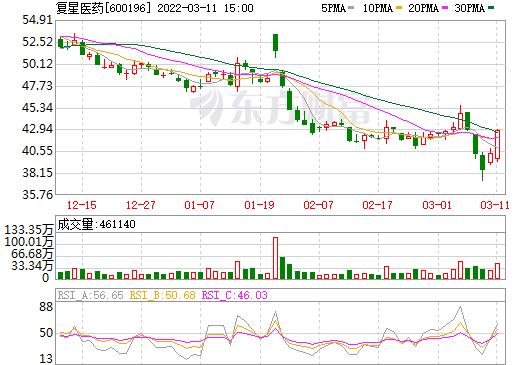Click the yellow 10PMA legend color dash
Screen dimensions: 520x365
(398, 7)
